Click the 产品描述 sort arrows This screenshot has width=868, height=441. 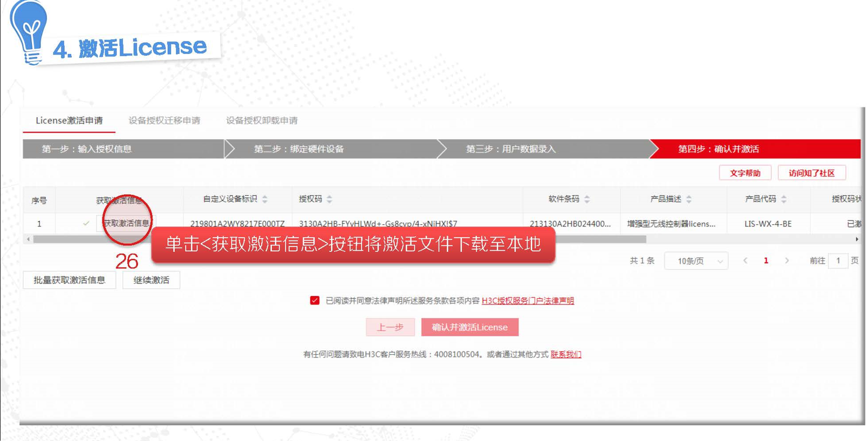[x=689, y=199]
